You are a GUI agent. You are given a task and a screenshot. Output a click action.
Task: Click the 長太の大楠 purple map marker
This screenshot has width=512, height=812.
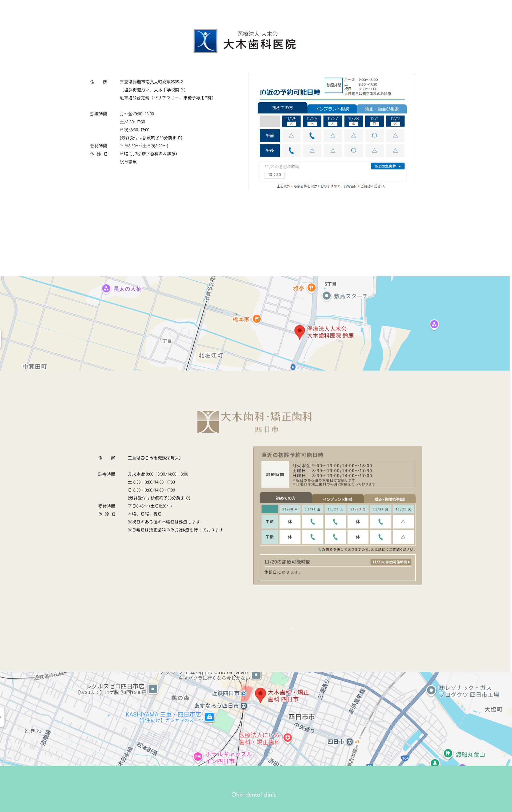(x=106, y=288)
